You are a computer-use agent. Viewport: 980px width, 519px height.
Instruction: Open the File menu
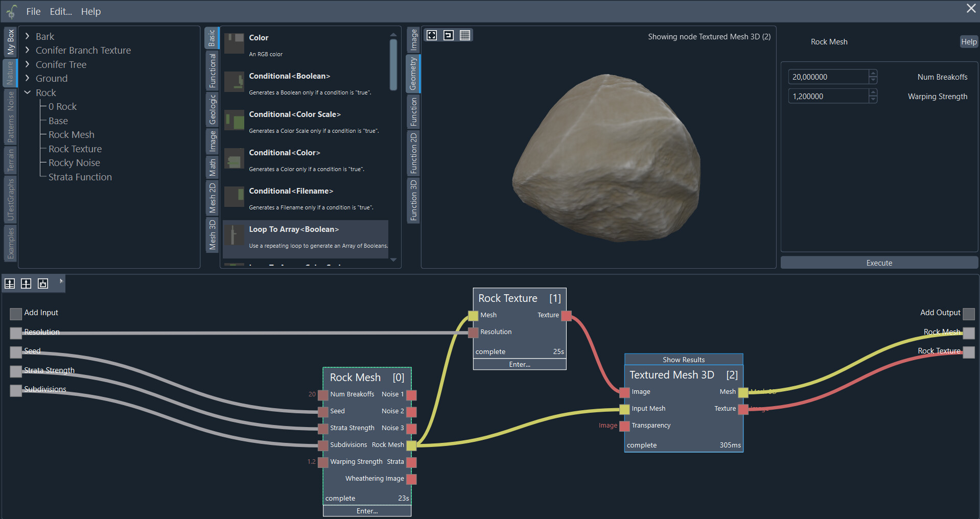pos(33,11)
